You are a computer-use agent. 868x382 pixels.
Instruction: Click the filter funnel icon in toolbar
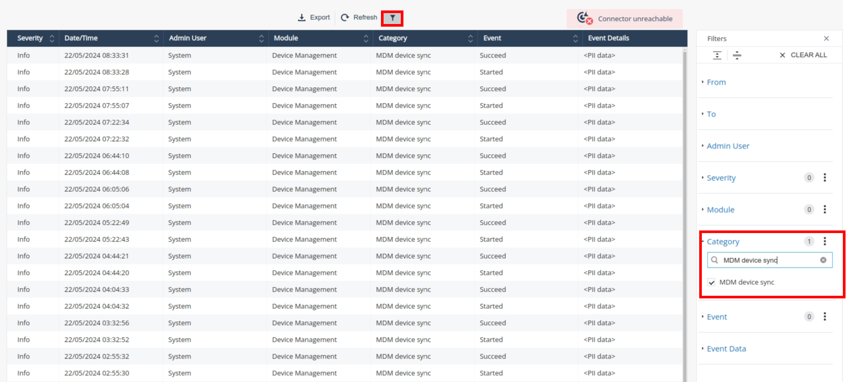tap(392, 18)
